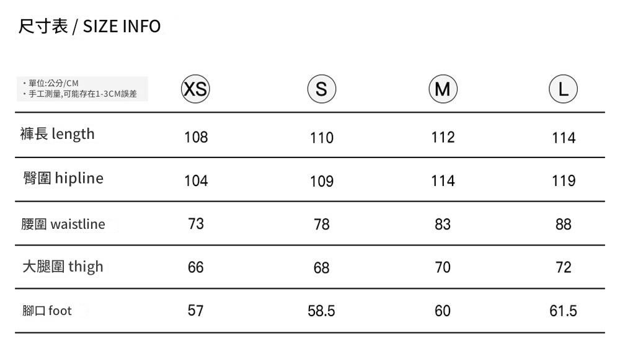Screen dimensions: 620x364
Task: Click the S hipline value 109
Action: [x=321, y=181]
